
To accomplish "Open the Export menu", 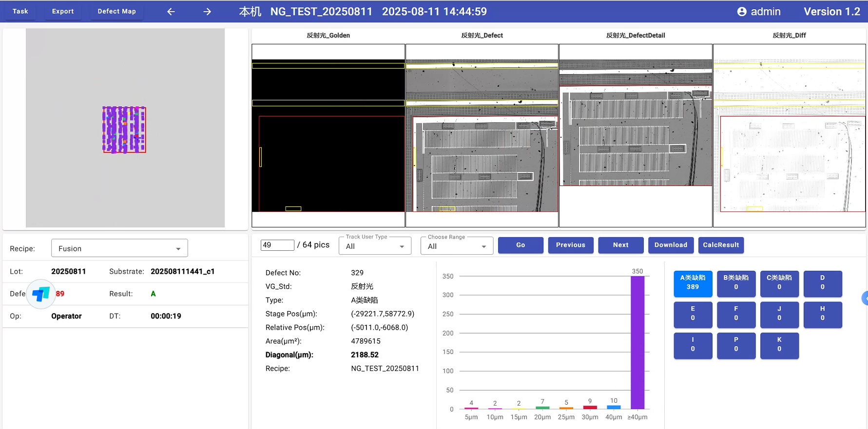I will tap(63, 11).
